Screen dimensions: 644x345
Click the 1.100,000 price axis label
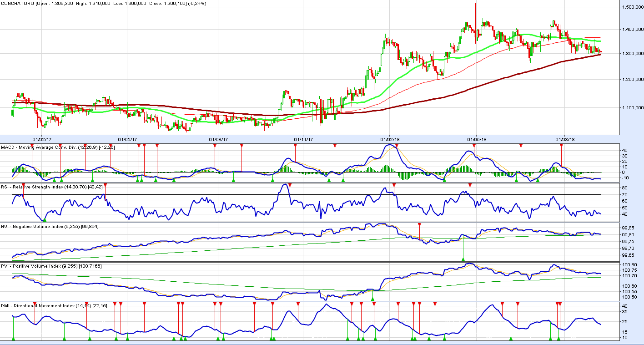pos(631,107)
